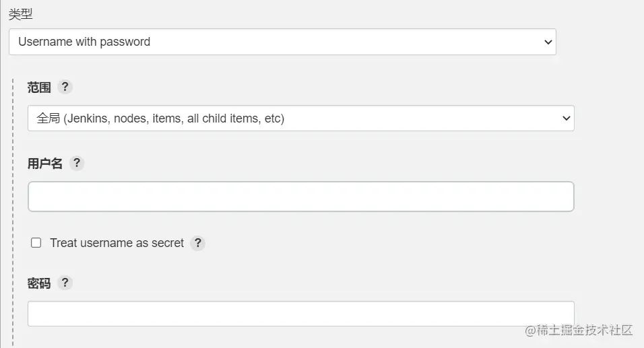The width and height of the screenshot is (644, 348).
Task: Click the 类型 section label
Action: tap(20, 14)
